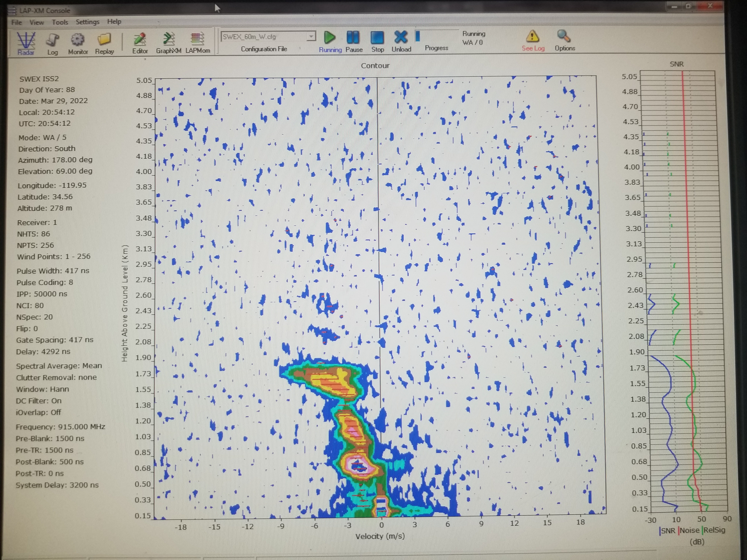The width and height of the screenshot is (747, 560).
Task: Open the File menu
Action: [16, 22]
